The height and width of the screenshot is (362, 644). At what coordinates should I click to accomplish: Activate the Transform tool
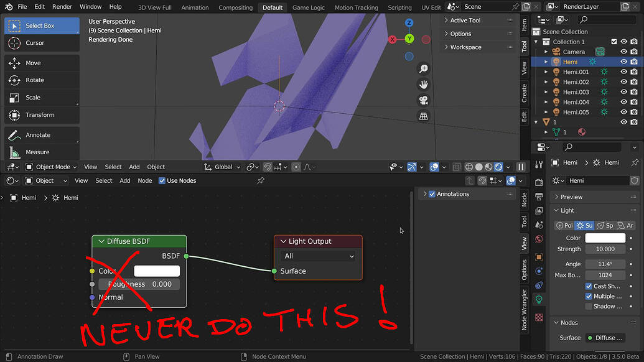click(42, 115)
